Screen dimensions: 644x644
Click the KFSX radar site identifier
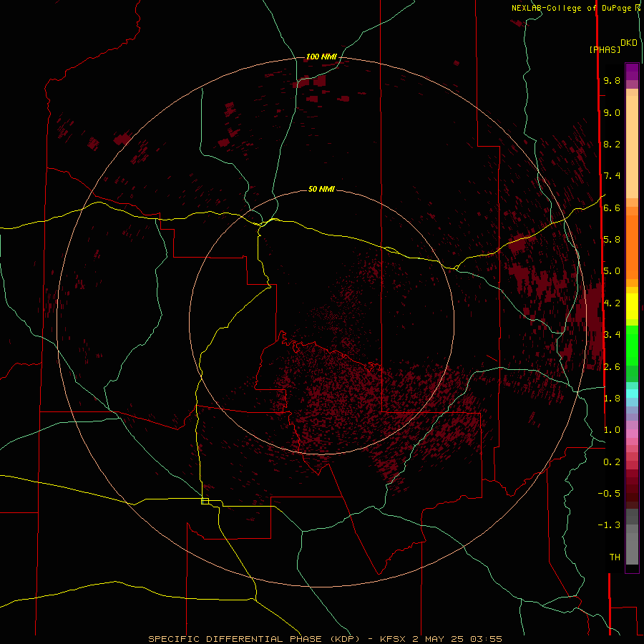coord(394,639)
